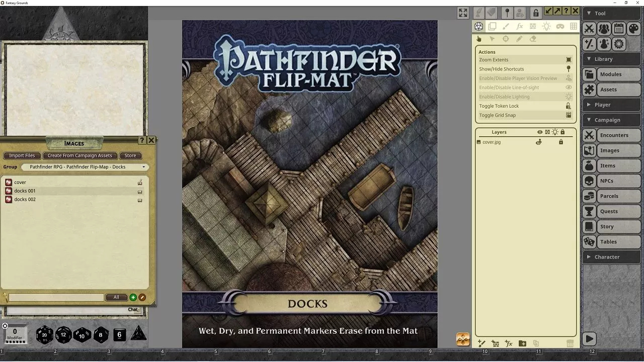Viewport: 644px width, 362px height.
Task: Click the image window help question mark
Action: click(x=566, y=11)
